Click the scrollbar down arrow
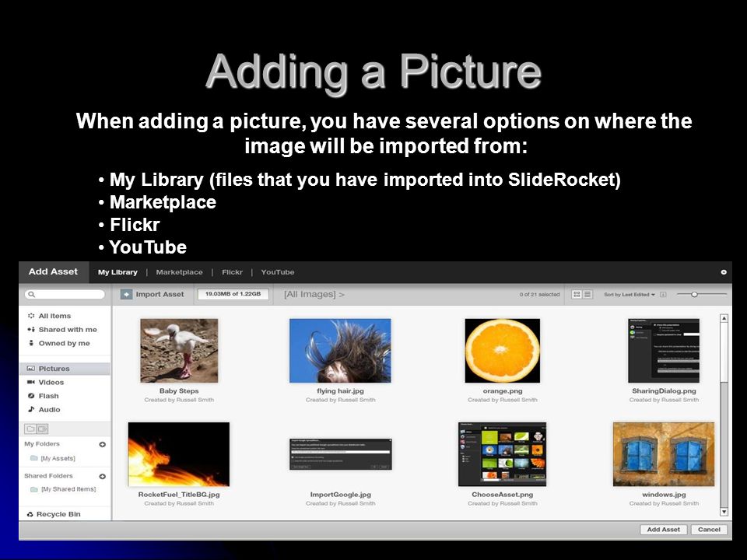This screenshot has width=747, height=560. 724,513
